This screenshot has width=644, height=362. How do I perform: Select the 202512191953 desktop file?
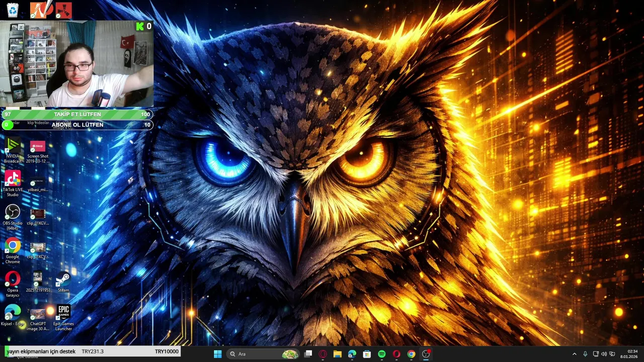(x=38, y=282)
